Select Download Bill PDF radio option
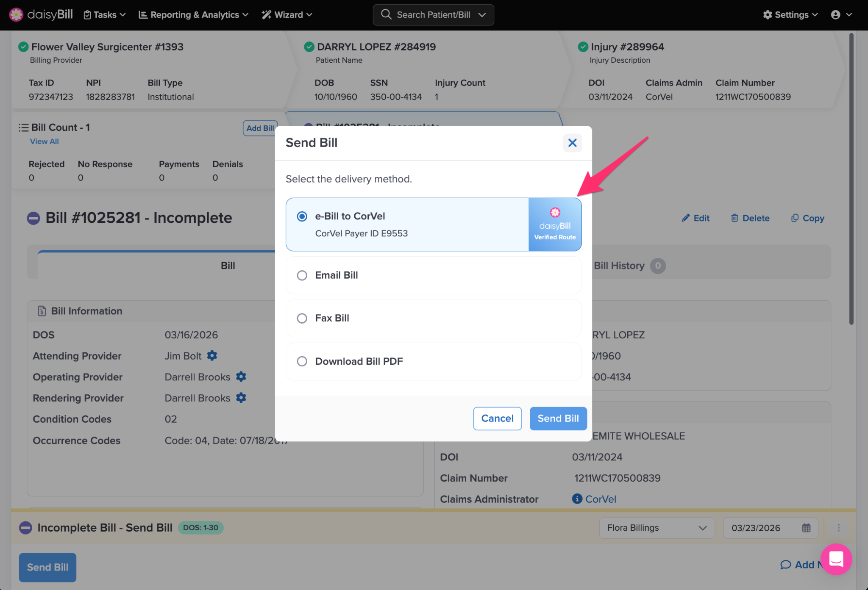868x590 pixels. pos(302,361)
